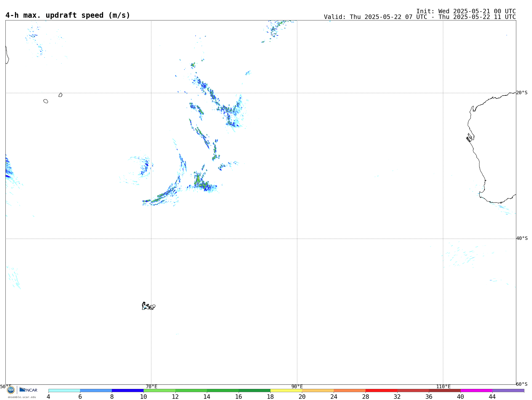Click the Kerguelen islands outline

click(149, 306)
